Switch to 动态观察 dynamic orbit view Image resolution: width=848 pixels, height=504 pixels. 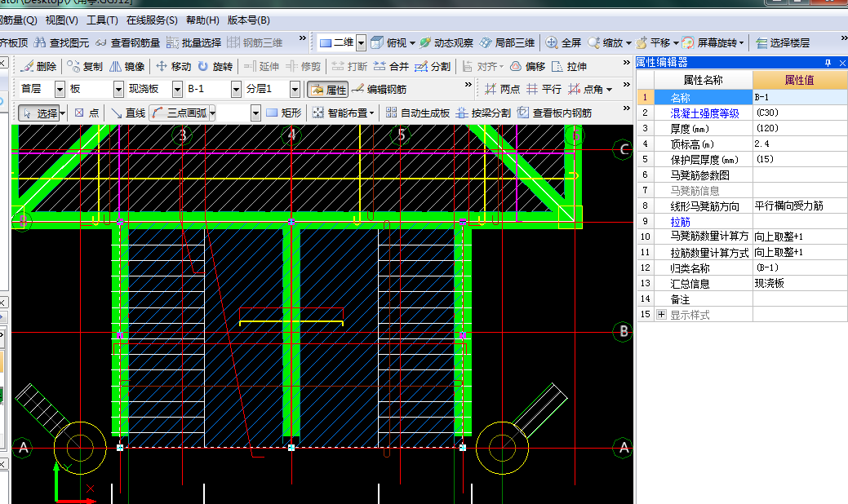tap(446, 42)
